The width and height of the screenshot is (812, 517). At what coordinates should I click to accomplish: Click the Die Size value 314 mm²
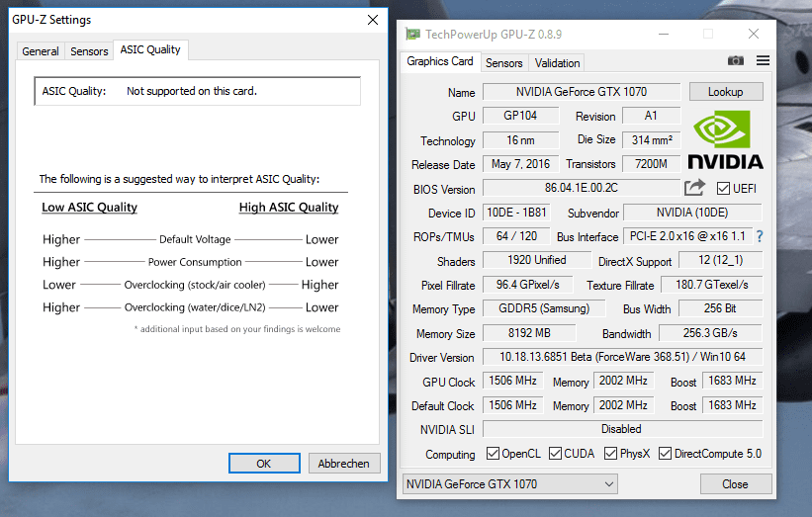(652, 140)
